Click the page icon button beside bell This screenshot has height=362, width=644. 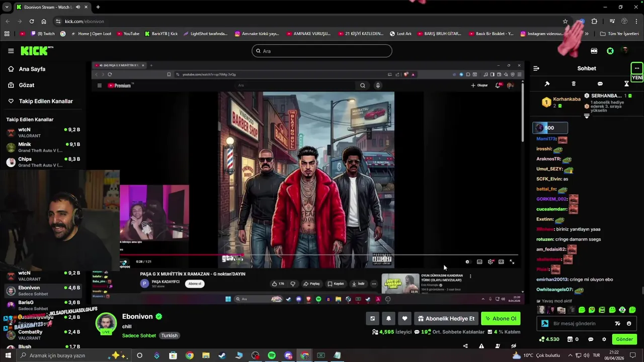372,318
